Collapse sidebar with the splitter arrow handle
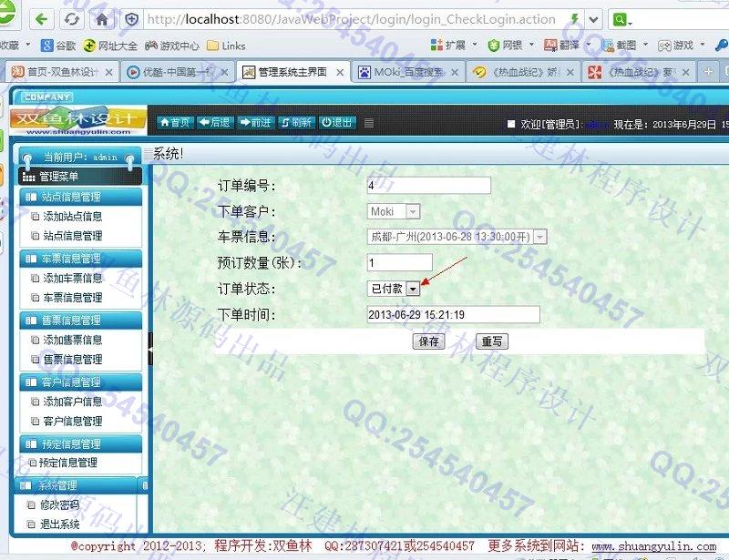This screenshot has height=560, width=729. pos(150,349)
